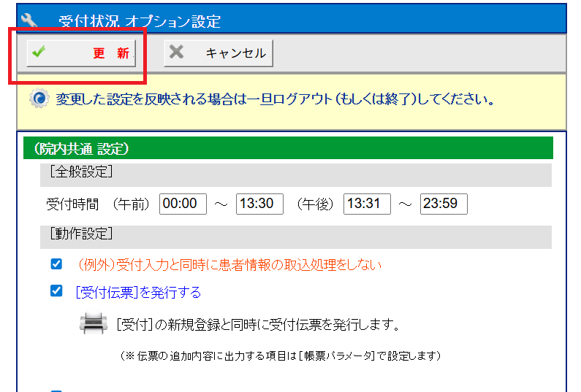This screenshot has height=392, width=581.
Task: Click the [動作設定] section header
Action: pyautogui.click(x=80, y=234)
